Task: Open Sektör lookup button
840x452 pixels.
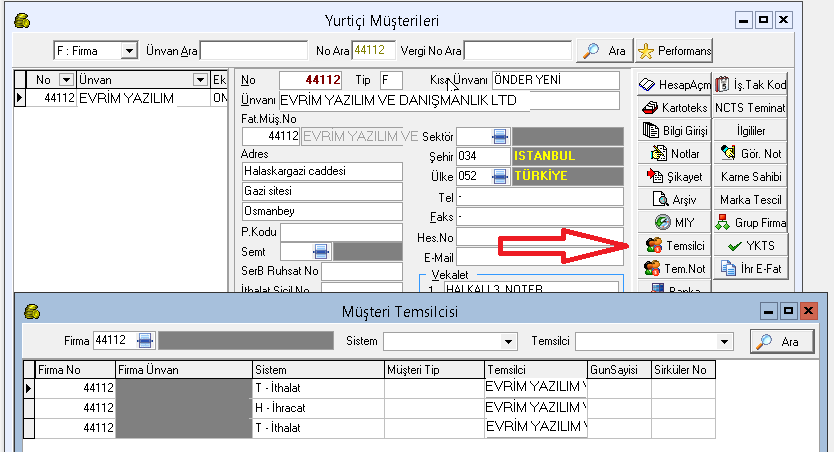Action: (500, 137)
